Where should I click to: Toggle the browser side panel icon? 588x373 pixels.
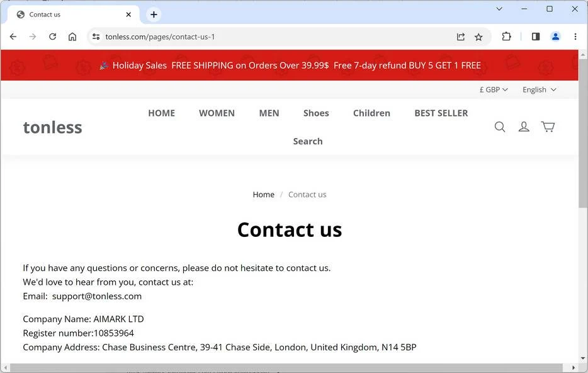pyautogui.click(x=536, y=37)
